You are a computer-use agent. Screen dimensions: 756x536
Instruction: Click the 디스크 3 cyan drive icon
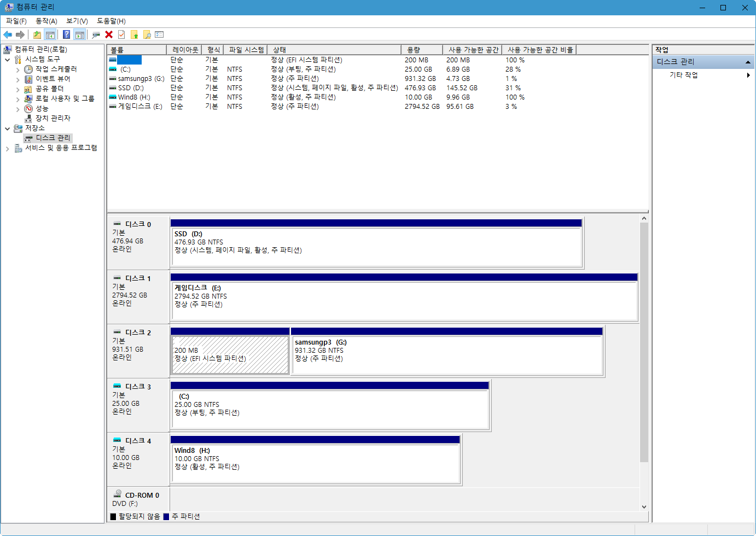tap(117, 386)
